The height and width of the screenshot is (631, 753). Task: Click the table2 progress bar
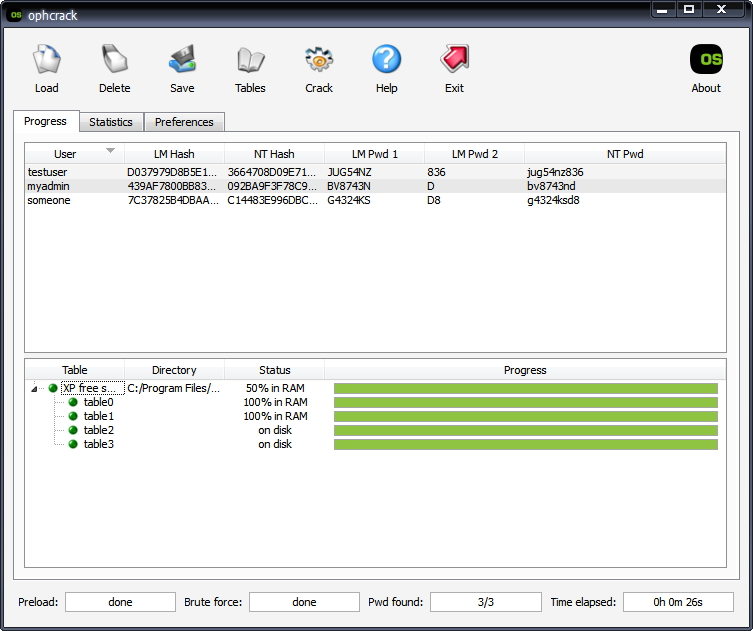pos(526,430)
